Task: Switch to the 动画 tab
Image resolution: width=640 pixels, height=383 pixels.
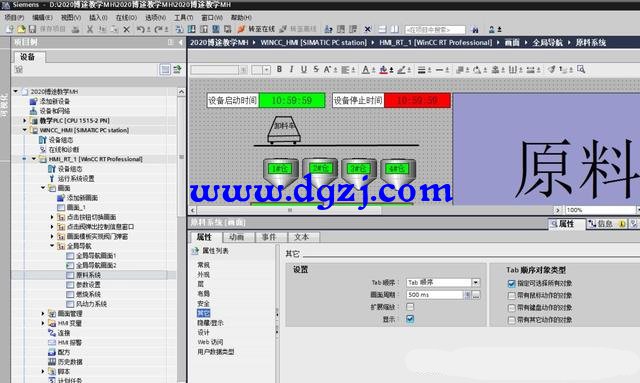Action: 237,237
